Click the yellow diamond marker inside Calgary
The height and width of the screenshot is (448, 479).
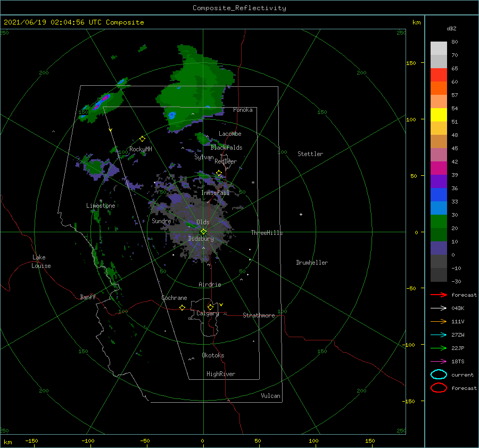click(210, 307)
